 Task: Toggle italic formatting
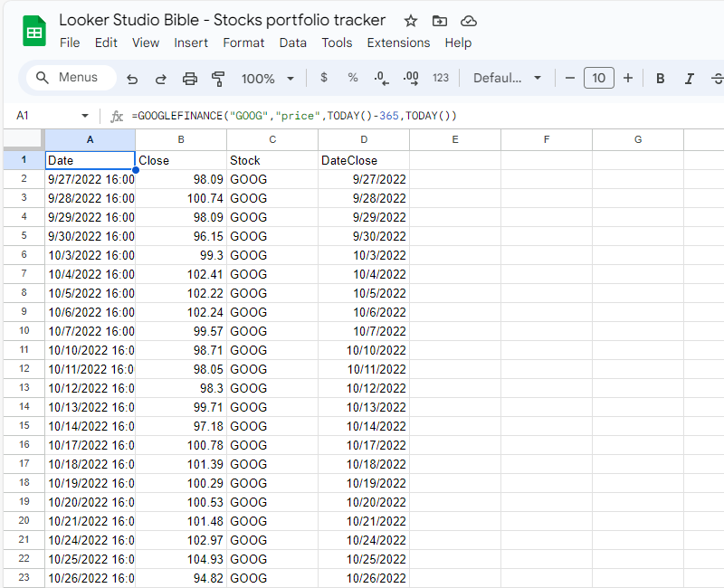tap(690, 79)
